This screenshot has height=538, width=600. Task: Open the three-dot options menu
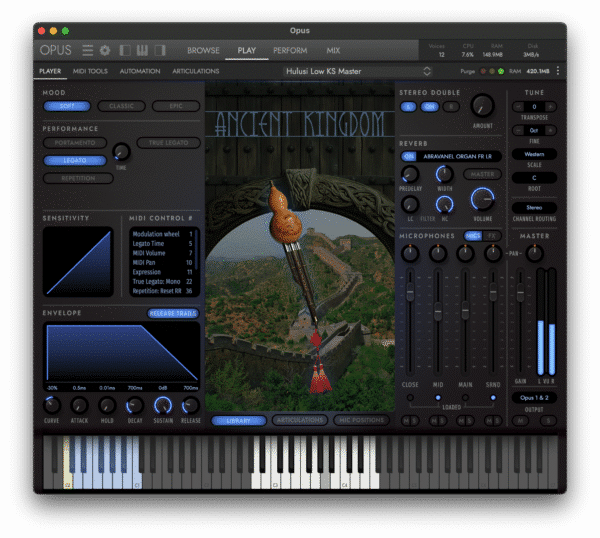click(x=558, y=71)
